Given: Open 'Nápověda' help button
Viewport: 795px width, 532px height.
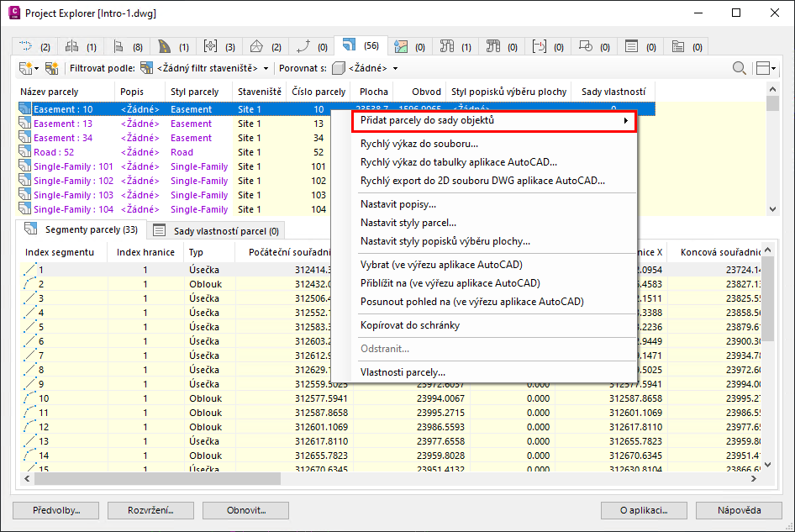Looking at the screenshot, I should (x=739, y=510).
